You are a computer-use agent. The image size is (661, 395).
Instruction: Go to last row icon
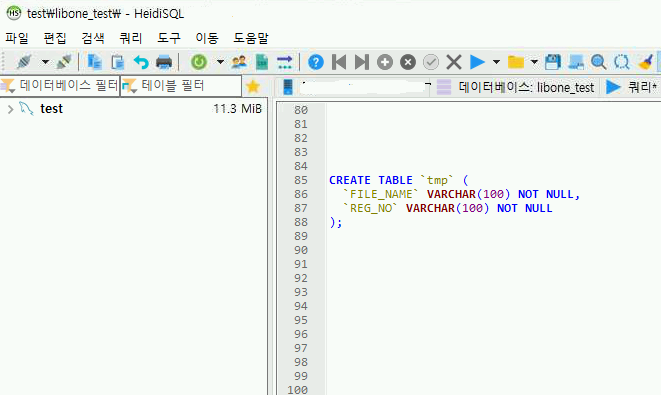pyautogui.click(x=362, y=62)
